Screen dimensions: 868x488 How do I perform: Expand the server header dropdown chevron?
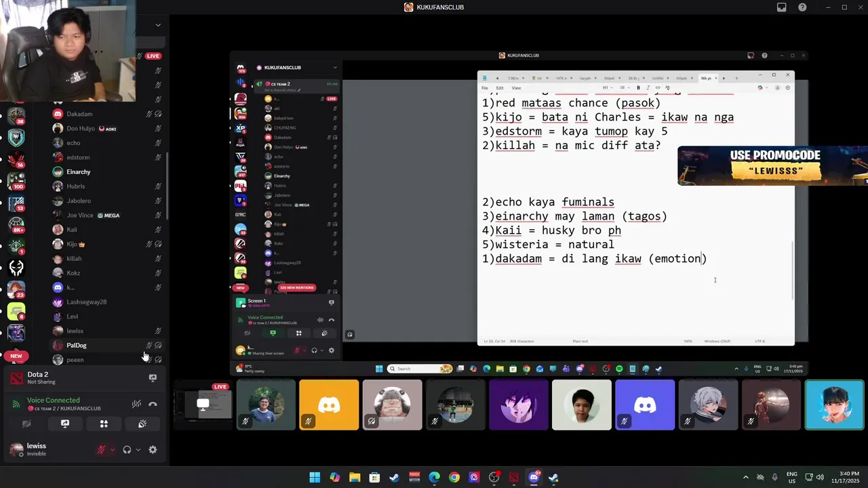[x=158, y=25]
